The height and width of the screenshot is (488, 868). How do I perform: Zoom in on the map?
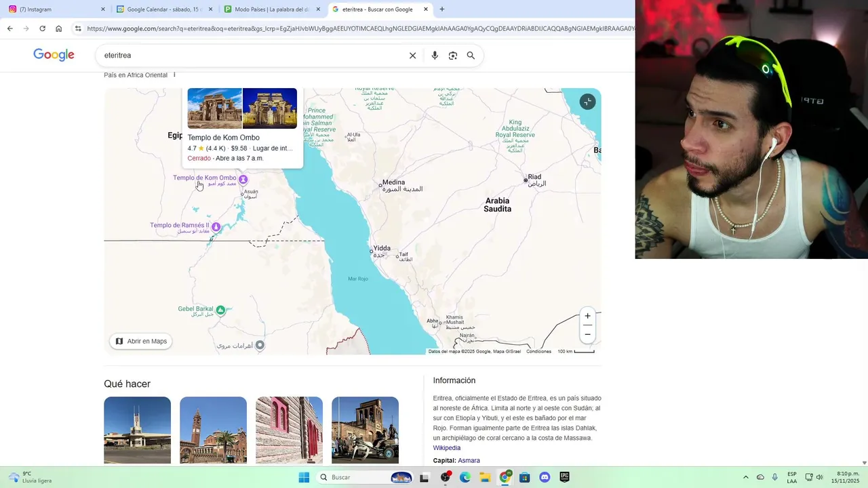[587, 316]
